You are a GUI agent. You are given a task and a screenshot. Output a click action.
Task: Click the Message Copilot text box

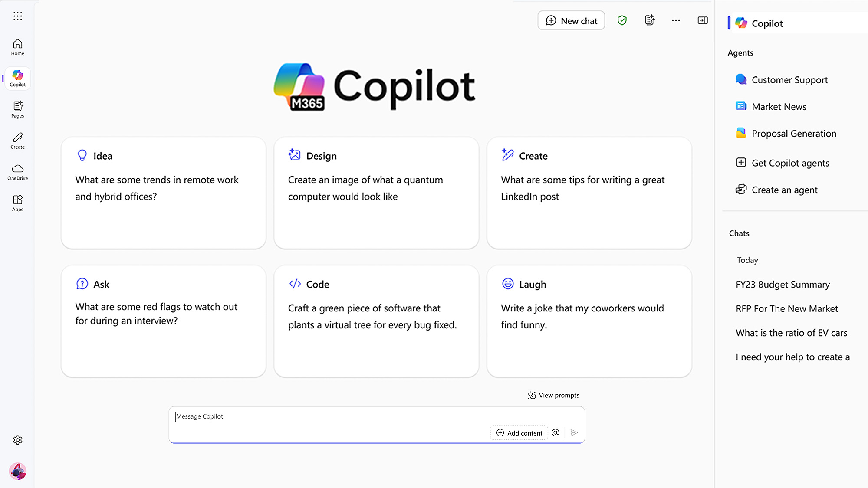[x=330, y=417]
